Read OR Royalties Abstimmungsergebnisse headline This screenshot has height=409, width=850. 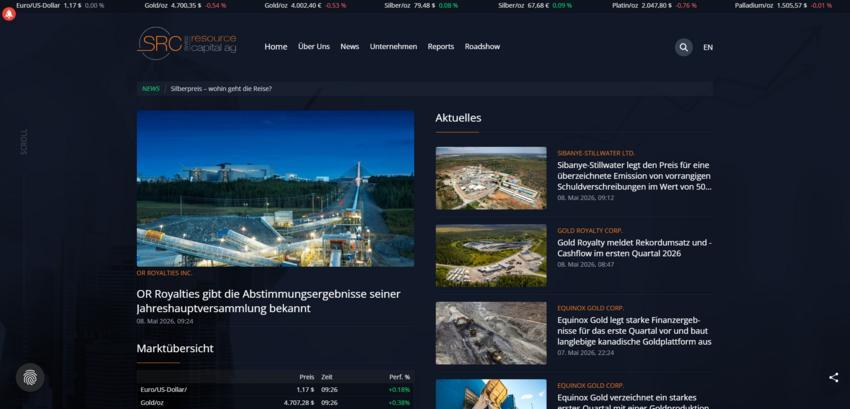pos(268,301)
